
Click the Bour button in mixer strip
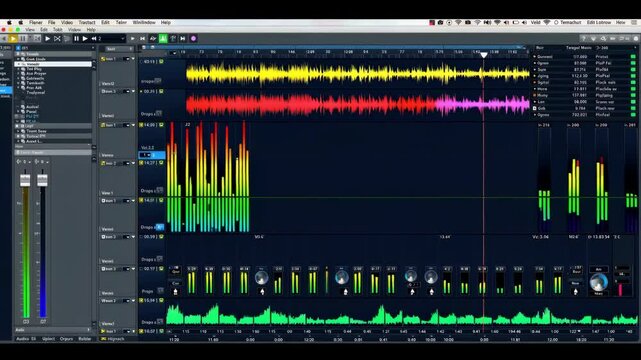(576, 271)
